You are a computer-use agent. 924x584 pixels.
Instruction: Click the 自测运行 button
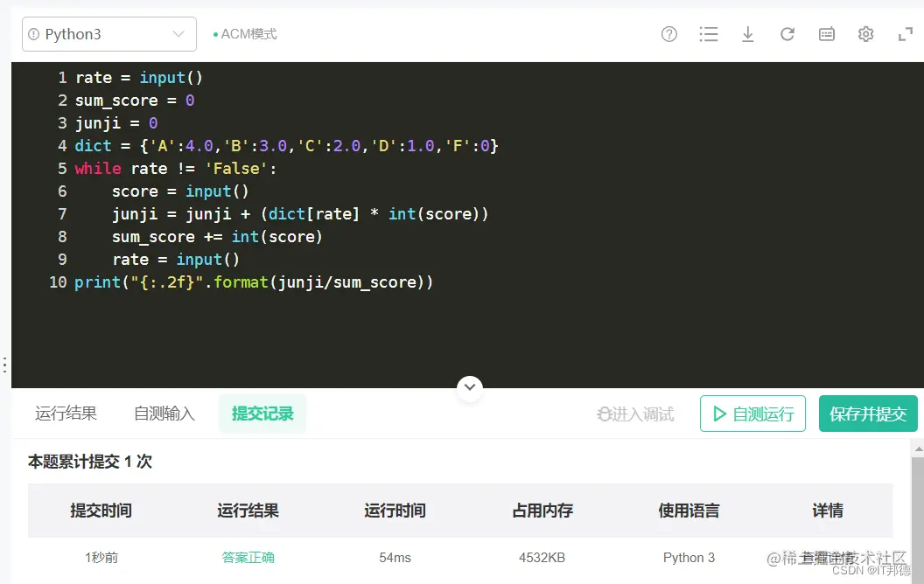[752, 414]
